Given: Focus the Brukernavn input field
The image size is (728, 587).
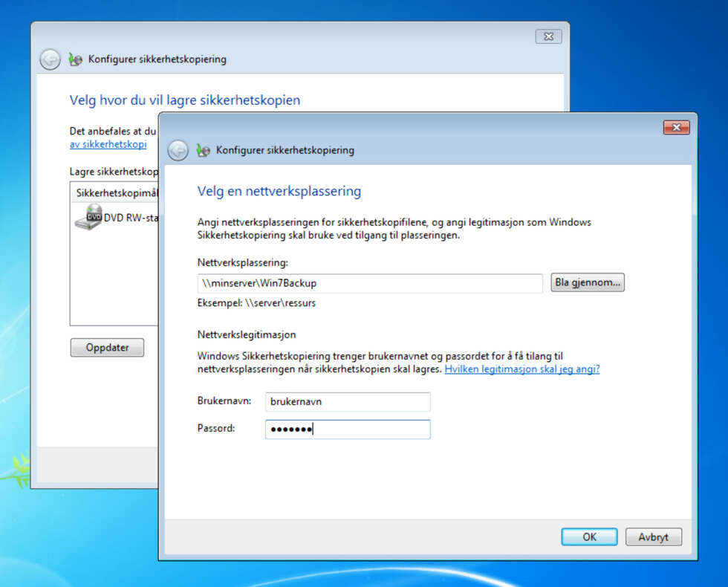Looking at the screenshot, I should coord(348,402).
